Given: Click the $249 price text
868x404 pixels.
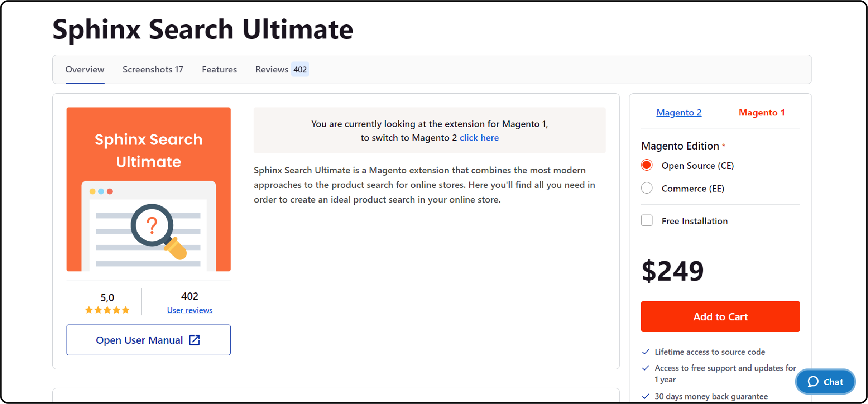Looking at the screenshot, I should (673, 271).
